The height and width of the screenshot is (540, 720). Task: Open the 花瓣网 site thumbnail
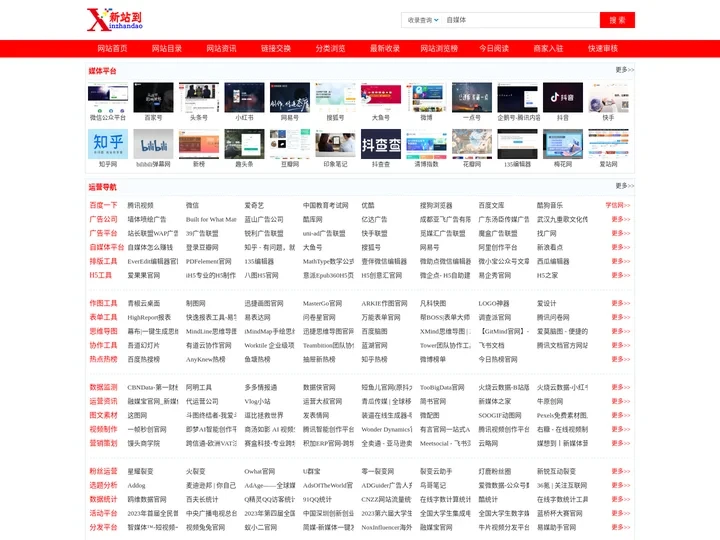[x=472, y=144]
